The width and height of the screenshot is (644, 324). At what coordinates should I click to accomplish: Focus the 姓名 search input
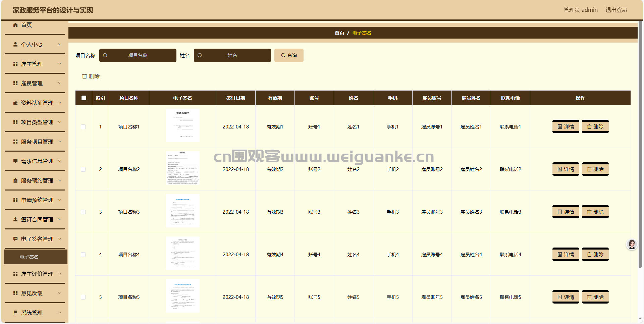coord(232,55)
